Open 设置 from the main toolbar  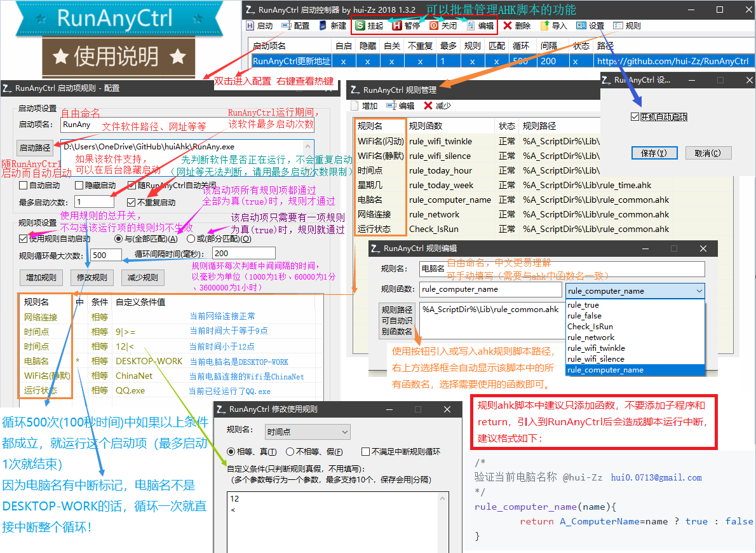click(590, 25)
